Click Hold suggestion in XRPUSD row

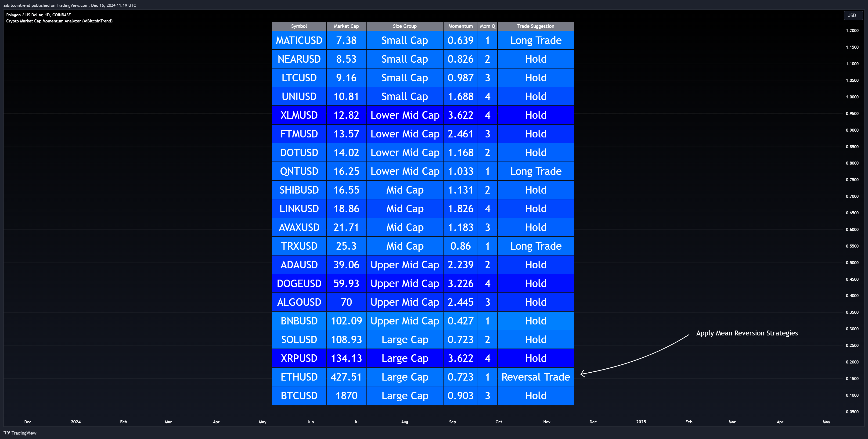(536, 358)
